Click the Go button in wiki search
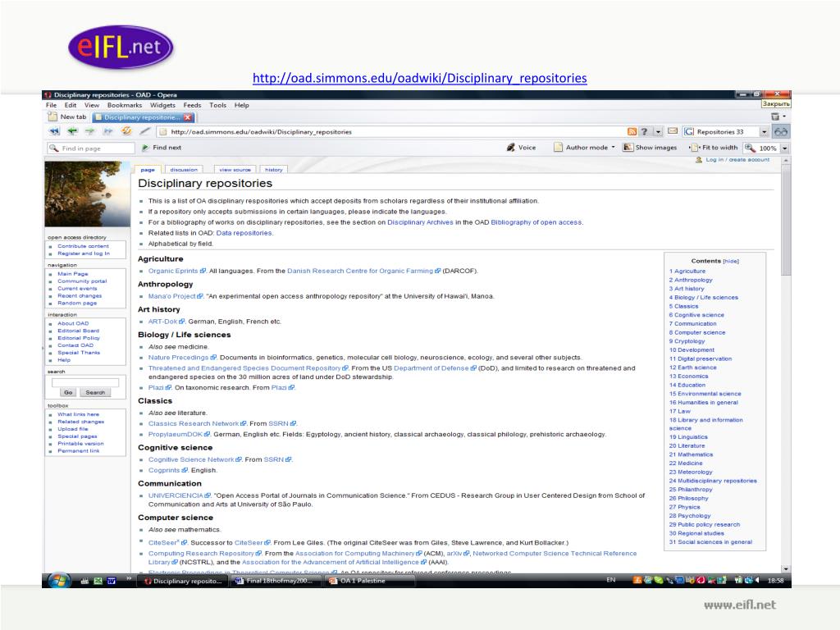Screen dimensions: 840x630 [68, 393]
